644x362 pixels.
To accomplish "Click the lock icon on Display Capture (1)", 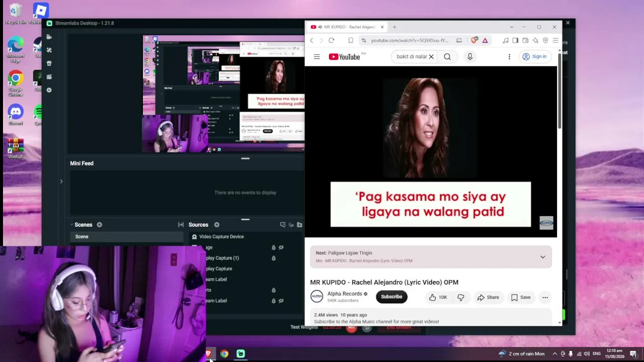I will (274, 258).
